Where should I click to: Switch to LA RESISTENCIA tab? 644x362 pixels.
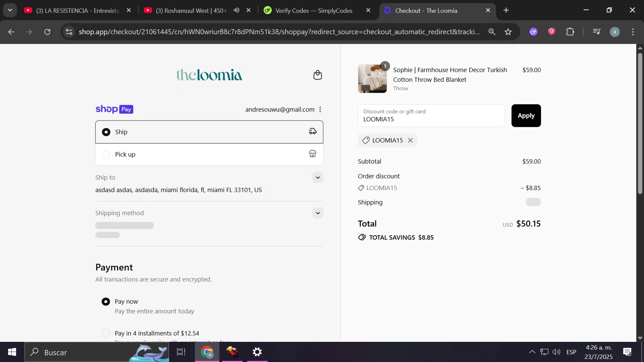tap(77, 10)
